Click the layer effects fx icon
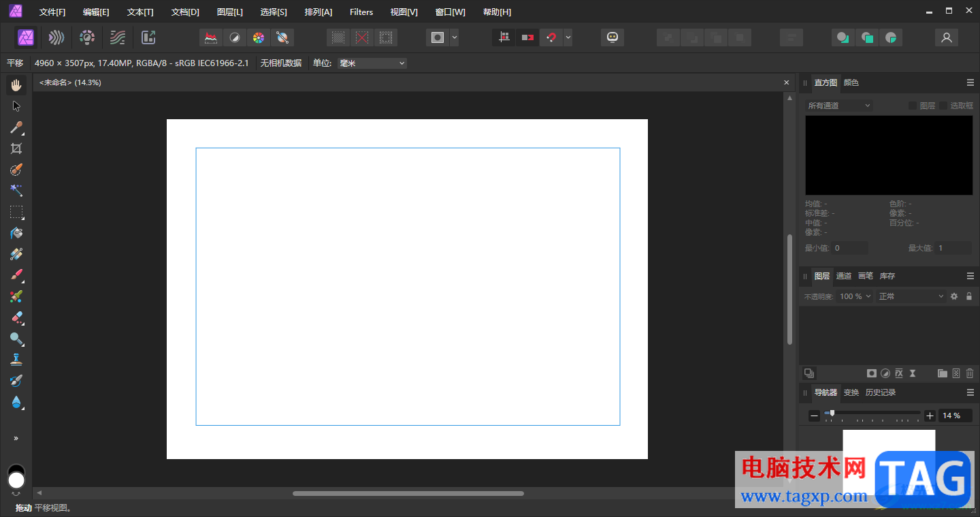The width and height of the screenshot is (980, 517). click(899, 373)
